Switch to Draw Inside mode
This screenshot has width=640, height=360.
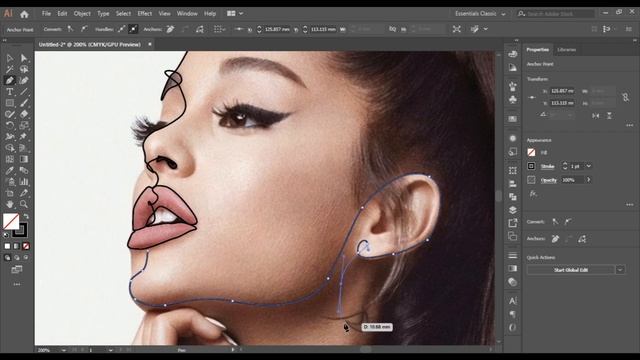click(x=26, y=258)
